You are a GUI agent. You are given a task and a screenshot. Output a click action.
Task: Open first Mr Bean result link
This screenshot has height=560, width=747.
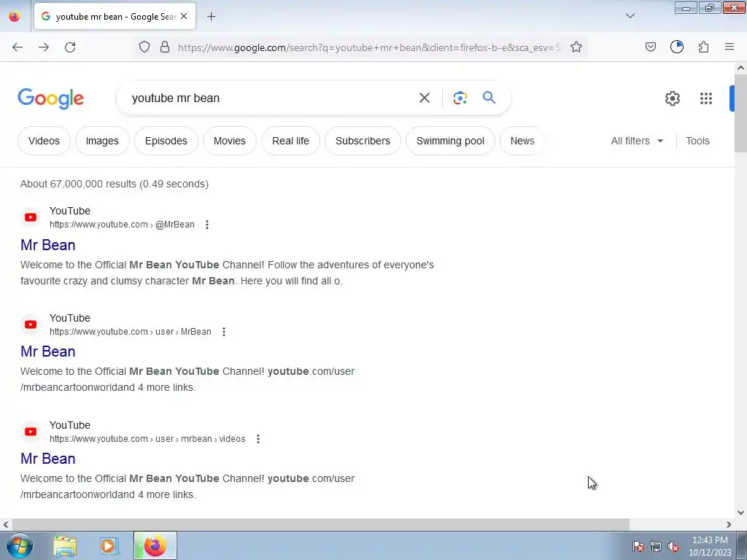click(47, 245)
